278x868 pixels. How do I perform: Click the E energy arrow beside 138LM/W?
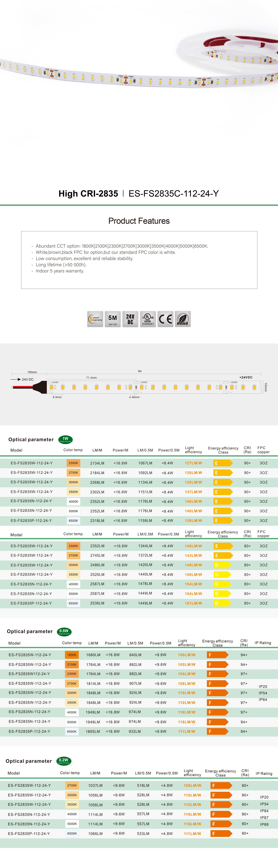pyautogui.click(x=223, y=521)
